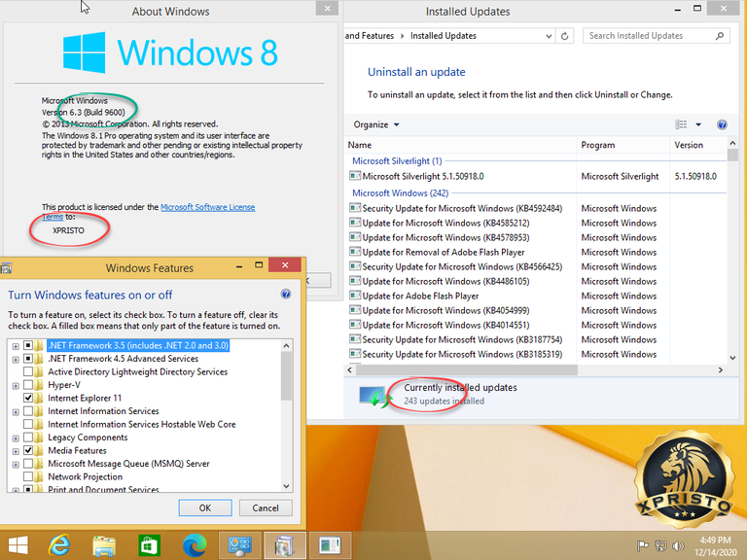Select Security Update KB4566425 row
Image resolution: width=747 pixels, height=560 pixels.
coord(535,266)
